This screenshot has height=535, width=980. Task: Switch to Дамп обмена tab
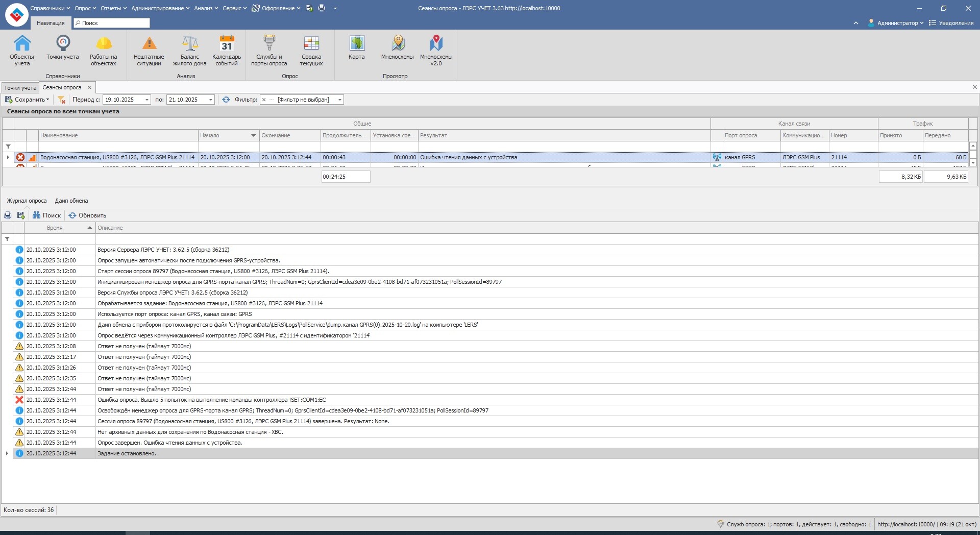click(x=71, y=201)
